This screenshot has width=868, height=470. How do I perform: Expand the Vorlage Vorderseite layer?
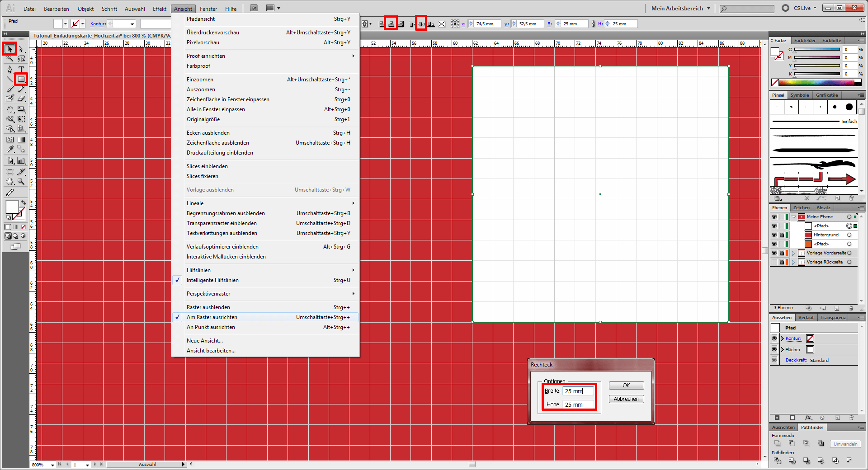(793, 253)
